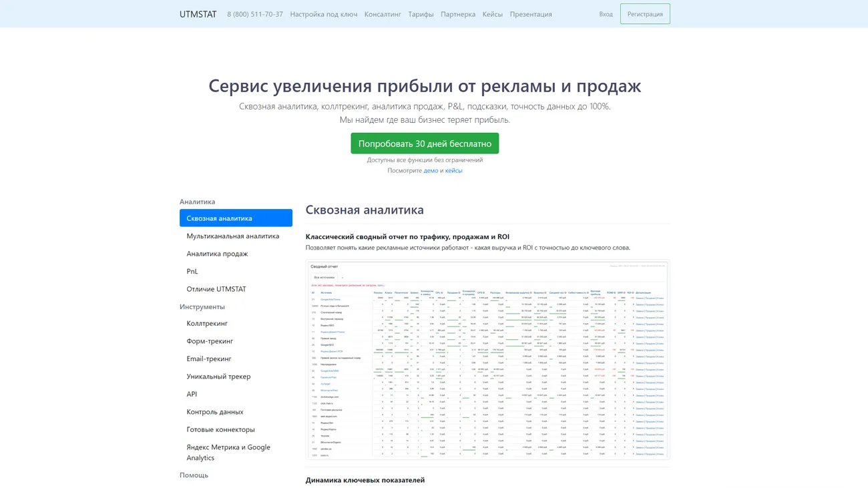
Task: Click the Вход login link
Action: click(605, 13)
